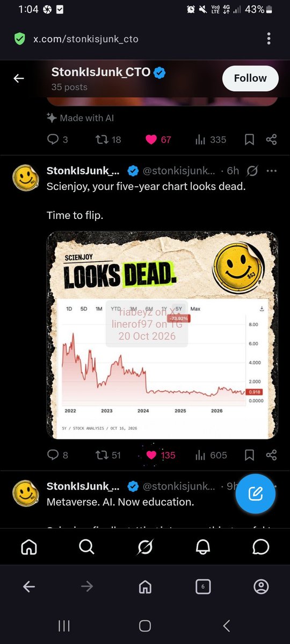Open @stonkisjunk handle on the 6h post

(x=180, y=171)
